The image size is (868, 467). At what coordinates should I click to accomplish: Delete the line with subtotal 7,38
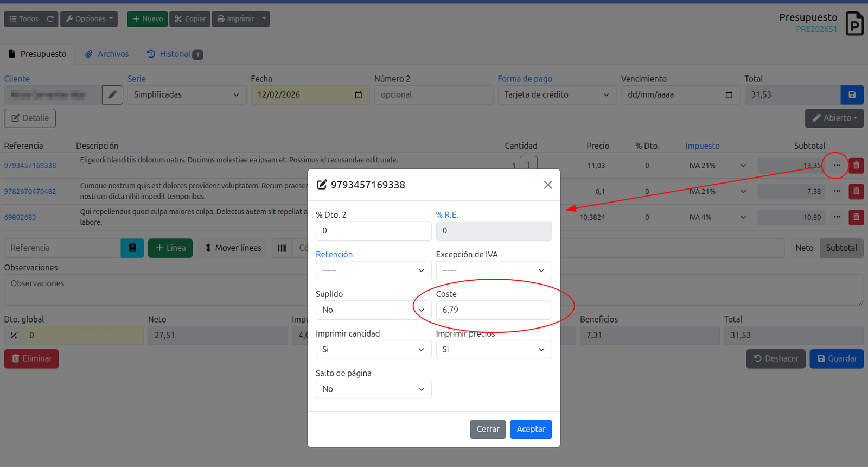(x=856, y=192)
